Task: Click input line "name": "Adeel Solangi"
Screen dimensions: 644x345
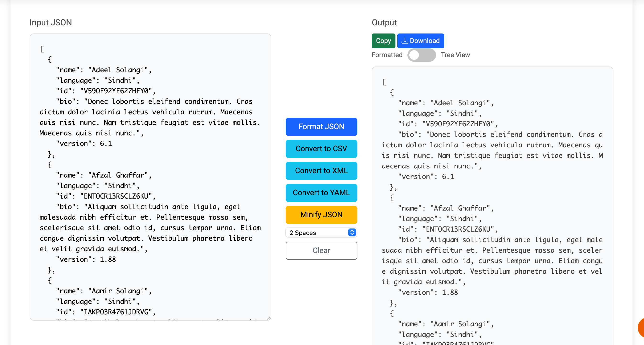Action: pos(104,70)
